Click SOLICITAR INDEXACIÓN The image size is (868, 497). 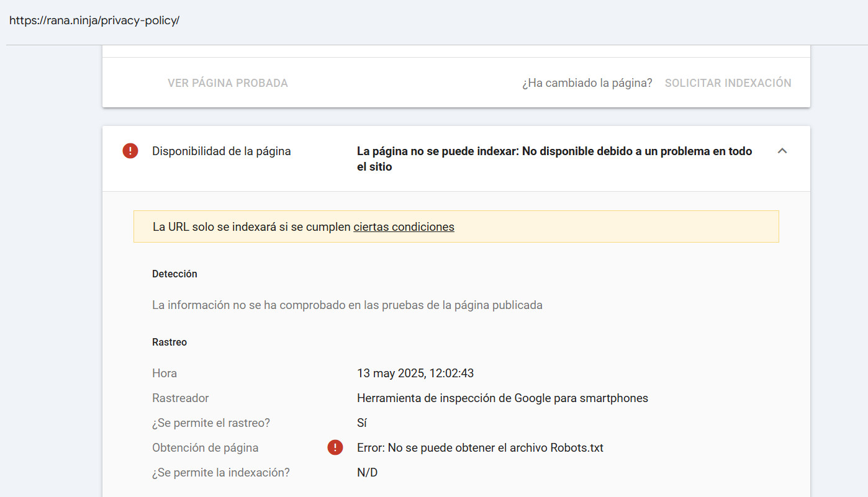[728, 83]
